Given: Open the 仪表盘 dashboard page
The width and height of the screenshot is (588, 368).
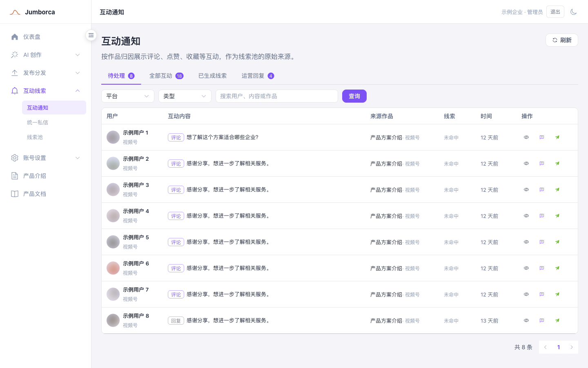Looking at the screenshot, I should pyautogui.click(x=46, y=37).
